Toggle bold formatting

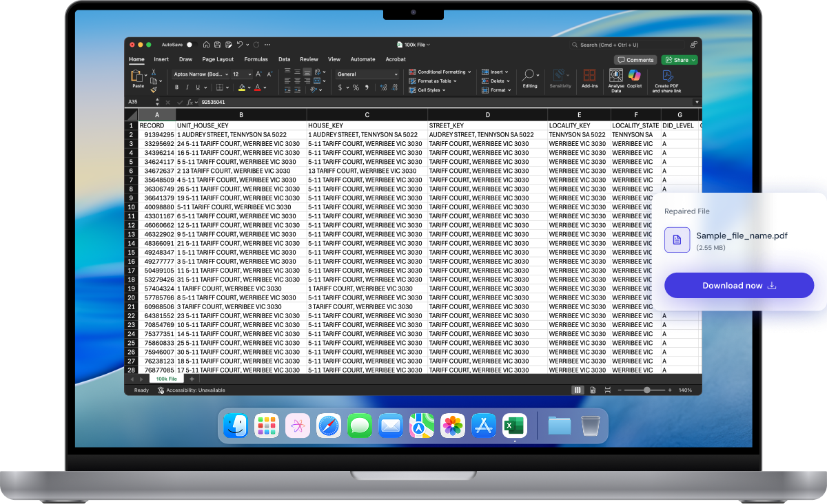point(176,87)
